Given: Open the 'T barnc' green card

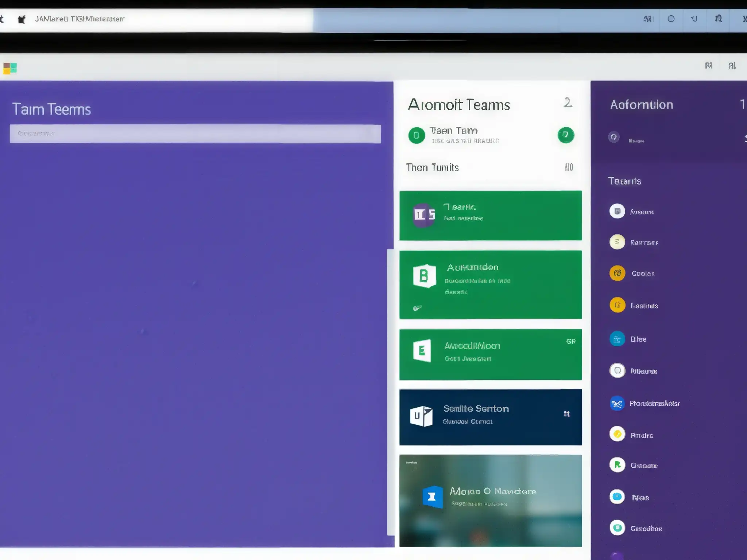Looking at the screenshot, I should pyautogui.click(x=491, y=215).
